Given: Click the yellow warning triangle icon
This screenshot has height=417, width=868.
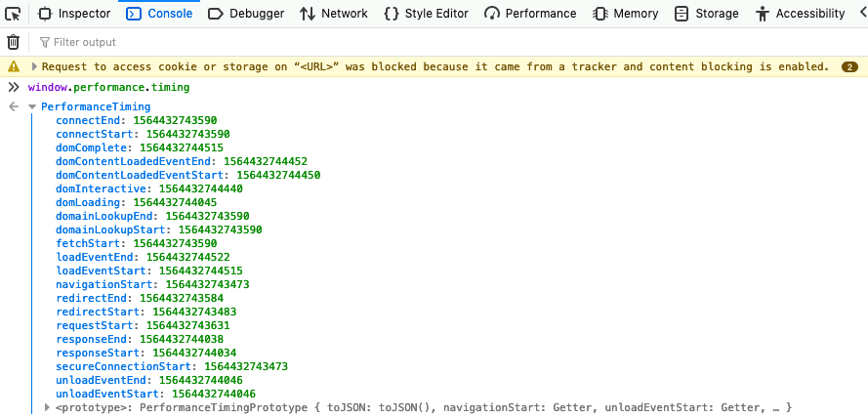Looking at the screenshot, I should (13, 67).
